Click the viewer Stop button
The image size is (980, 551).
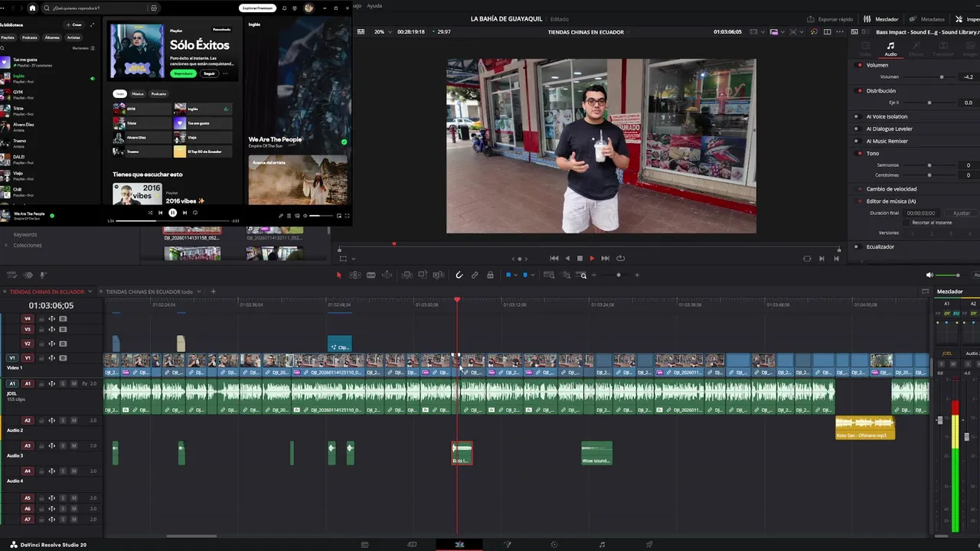pyautogui.click(x=580, y=259)
